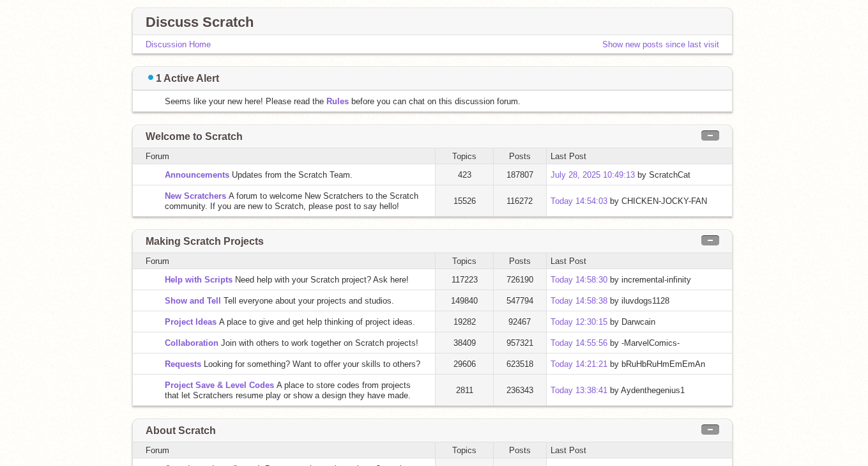The image size is (868, 466).
Task: Click Project Ideas post count 92467
Action: tap(520, 322)
